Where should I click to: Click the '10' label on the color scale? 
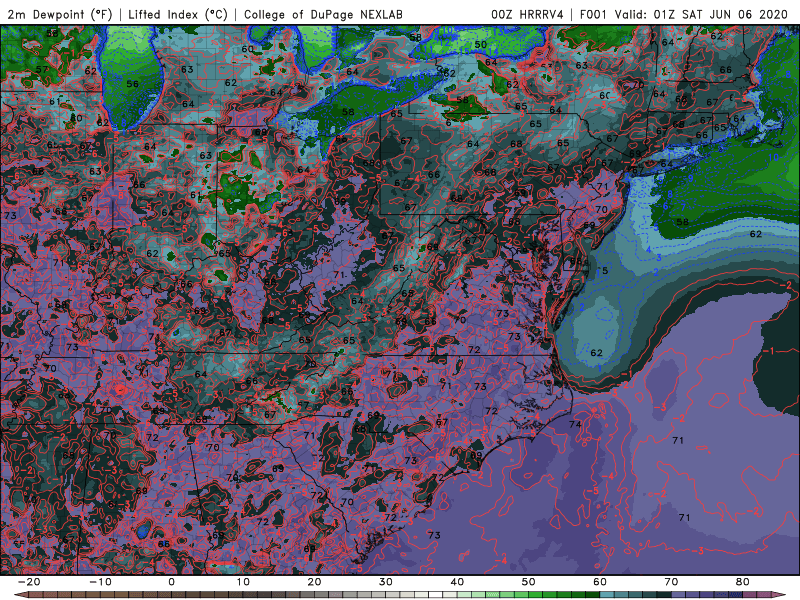(243, 582)
